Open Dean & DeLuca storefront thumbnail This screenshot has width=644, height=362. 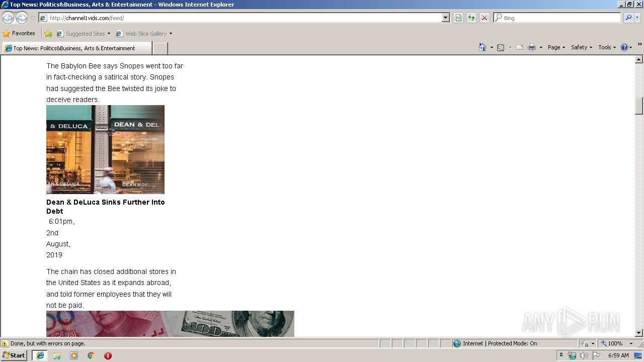coord(105,149)
